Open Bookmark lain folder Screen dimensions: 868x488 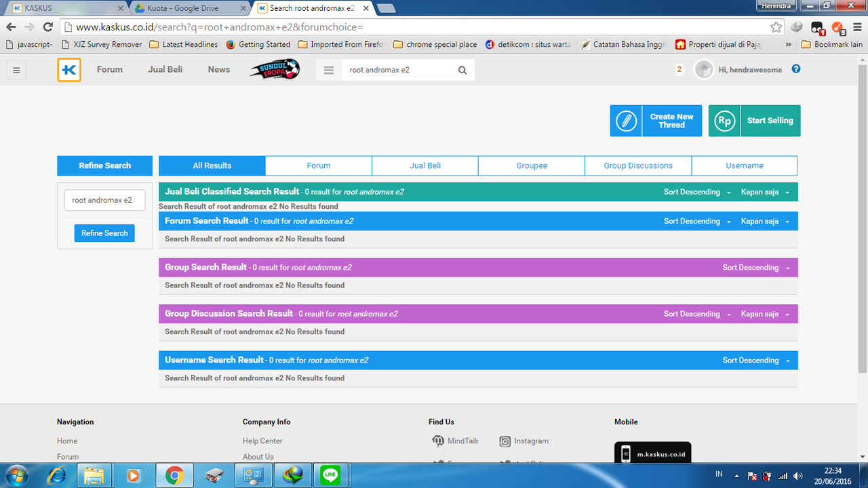(832, 45)
